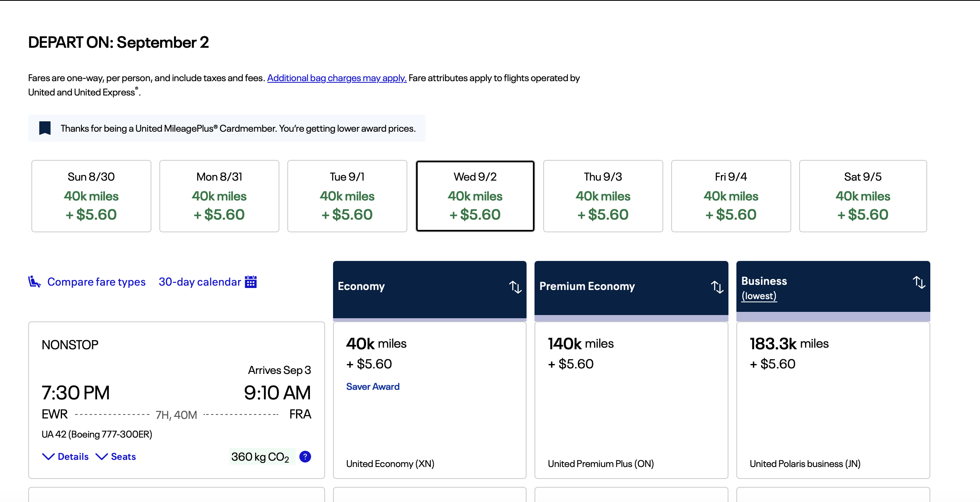Image resolution: width=980 pixels, height=502 pixels.
Task: Open the Business (lowest) fare link
Action: (x=759, y=296)
